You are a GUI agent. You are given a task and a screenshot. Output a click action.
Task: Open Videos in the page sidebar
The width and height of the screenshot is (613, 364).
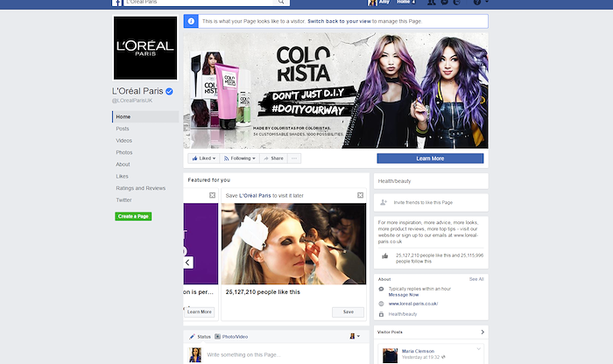[x=124, y=141]
